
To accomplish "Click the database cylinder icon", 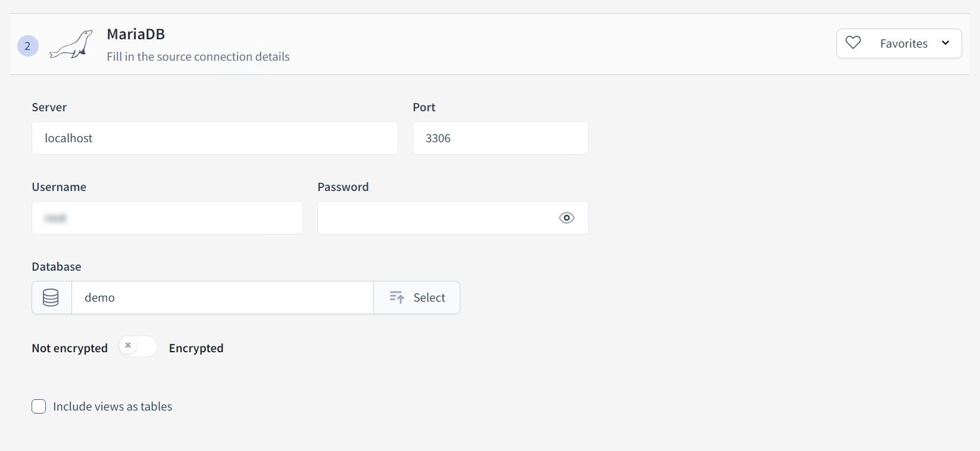I will (51, 297).
